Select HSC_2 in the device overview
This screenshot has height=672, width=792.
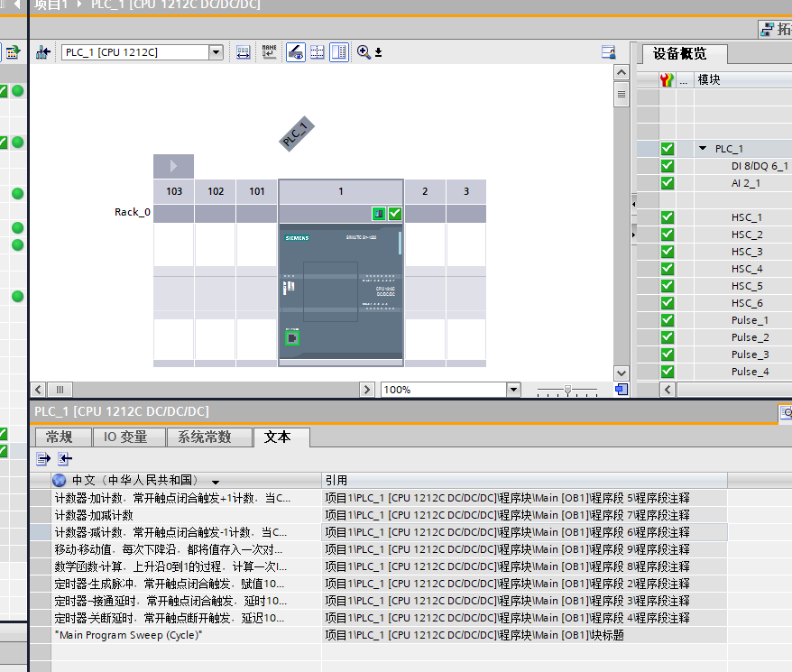click(x=747, y=235)
